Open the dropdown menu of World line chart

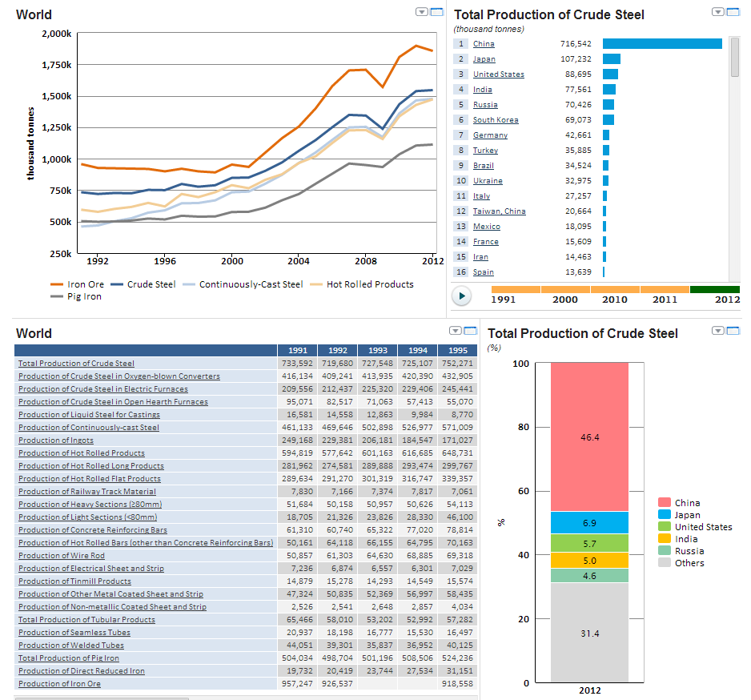pyautogui.click(x=422, y=12)
